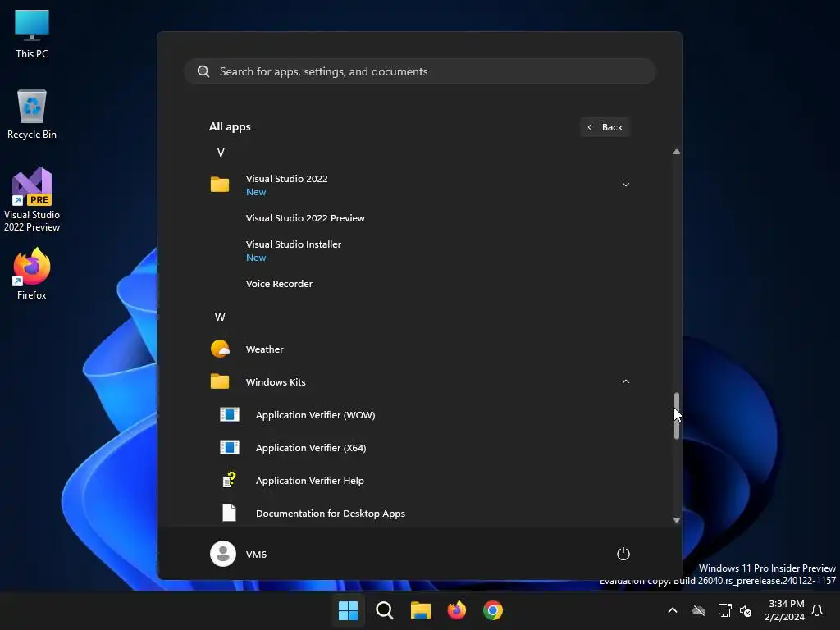Open Documentation for Desktop Apps icon

pyautogui.click(x=230, y=513)
